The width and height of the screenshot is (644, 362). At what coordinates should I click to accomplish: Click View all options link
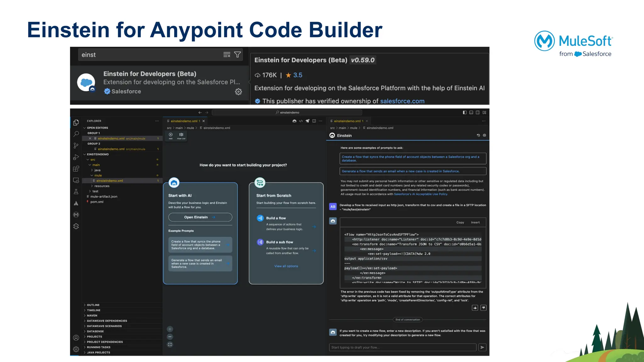coord(286,266)
